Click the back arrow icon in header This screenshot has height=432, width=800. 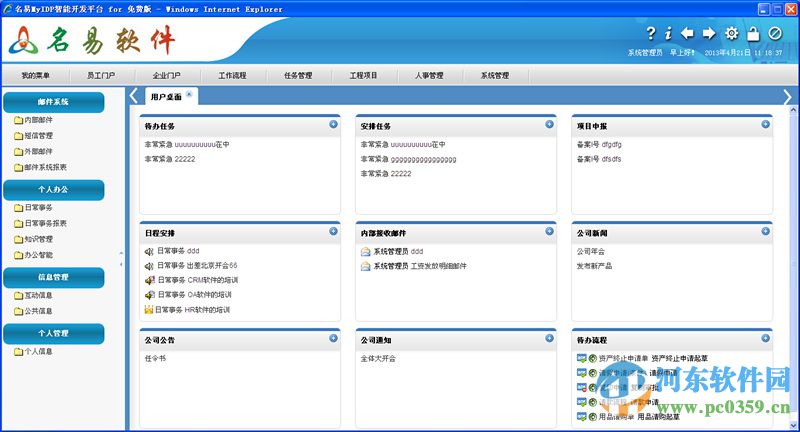click(687, 34)
